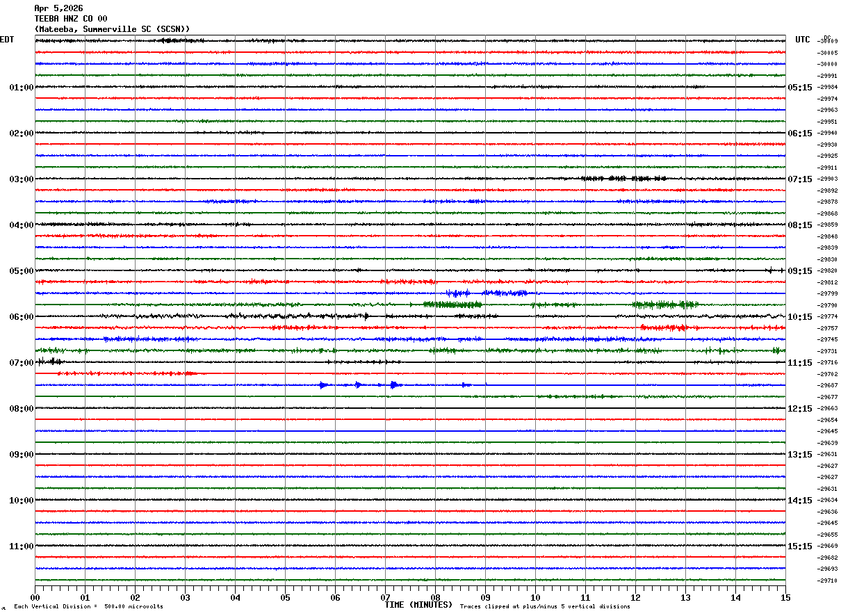Click the 15:15 UTC time label
The image size is (841, 616).
tap(799, 546)
